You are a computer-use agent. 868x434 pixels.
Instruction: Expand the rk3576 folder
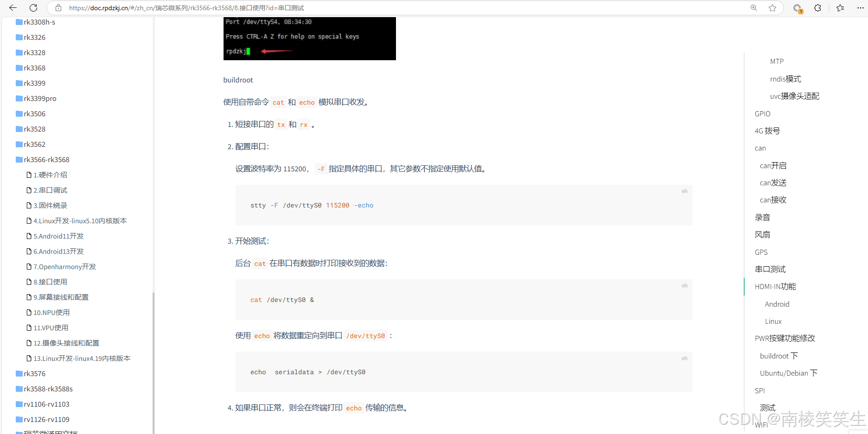coord(31,373)
